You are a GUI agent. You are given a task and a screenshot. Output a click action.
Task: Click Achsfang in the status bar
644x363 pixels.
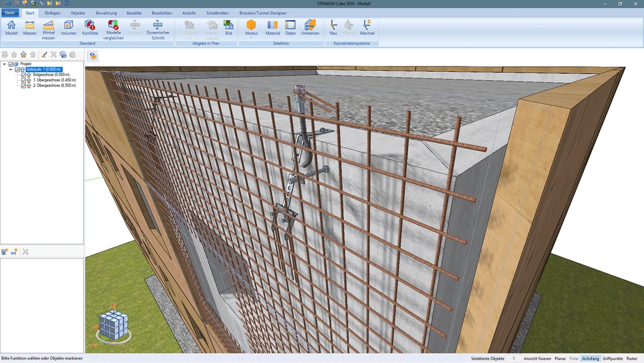(x=590, y=358)
